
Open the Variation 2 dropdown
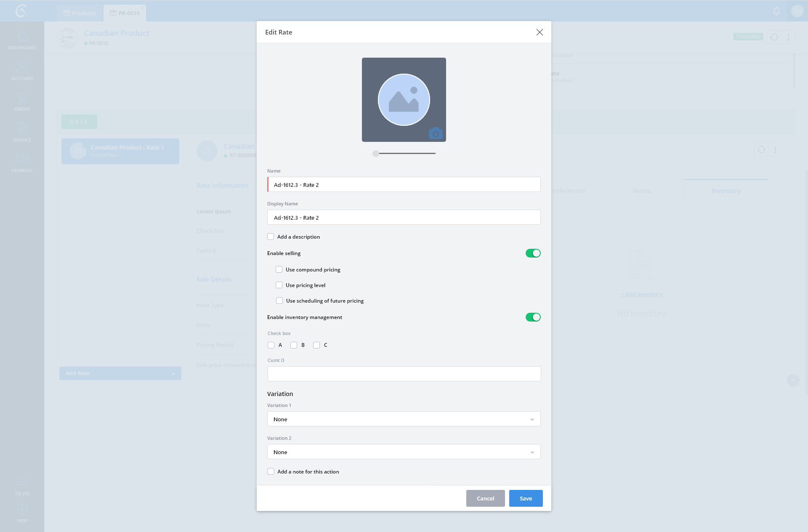[x=404, y=452]
